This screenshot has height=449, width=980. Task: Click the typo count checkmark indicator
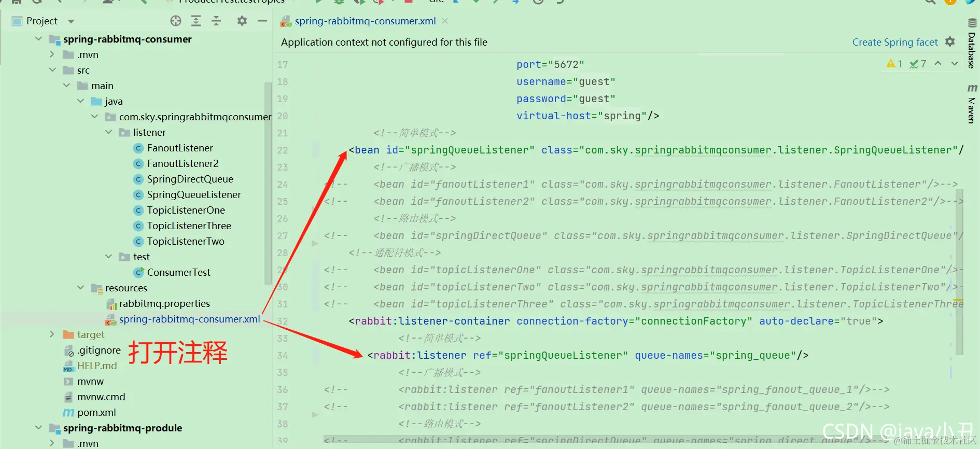tap(918, 64)
